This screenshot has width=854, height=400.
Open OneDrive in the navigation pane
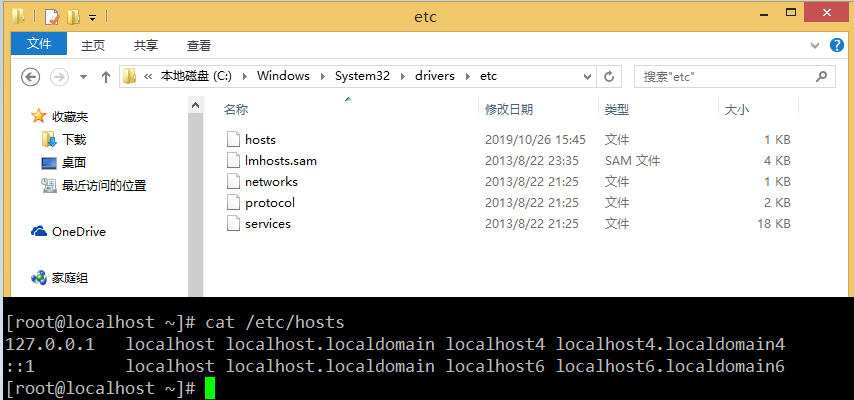tap(78, 232)
